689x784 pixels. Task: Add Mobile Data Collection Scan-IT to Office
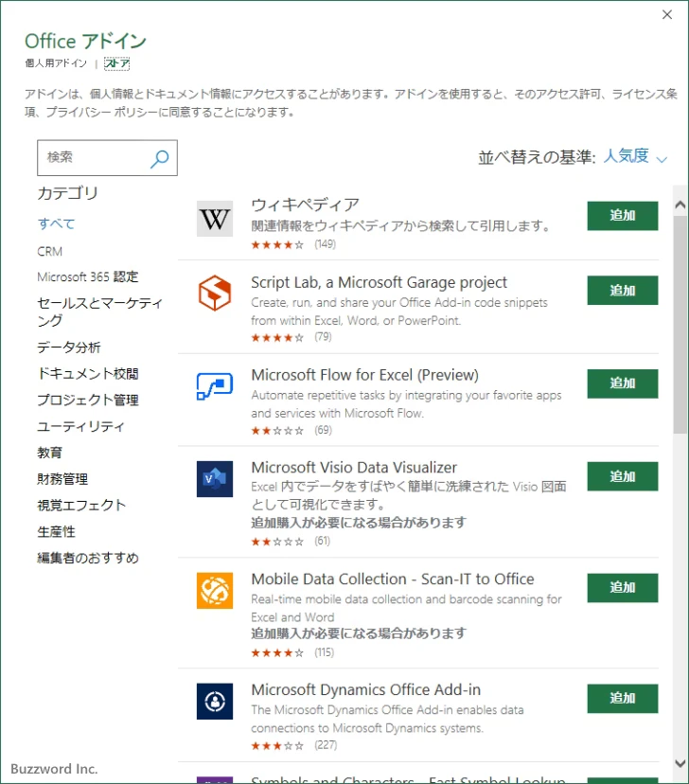point(623,587)
